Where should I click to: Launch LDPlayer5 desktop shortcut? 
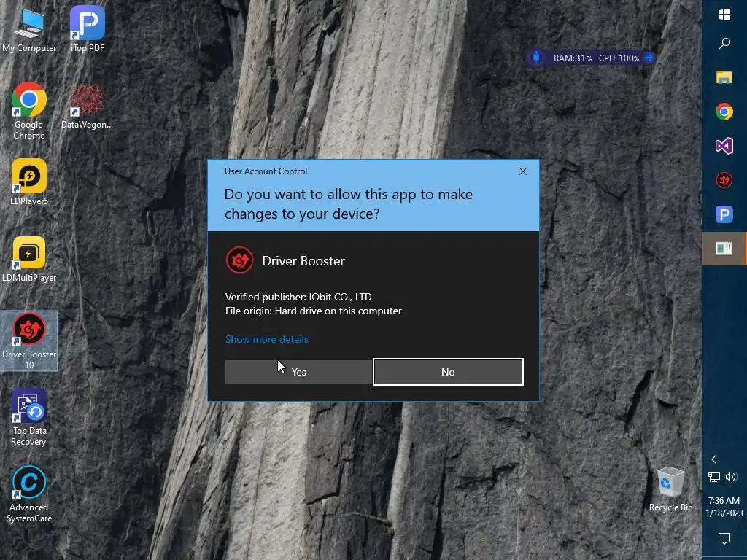[x=29, y=183]
